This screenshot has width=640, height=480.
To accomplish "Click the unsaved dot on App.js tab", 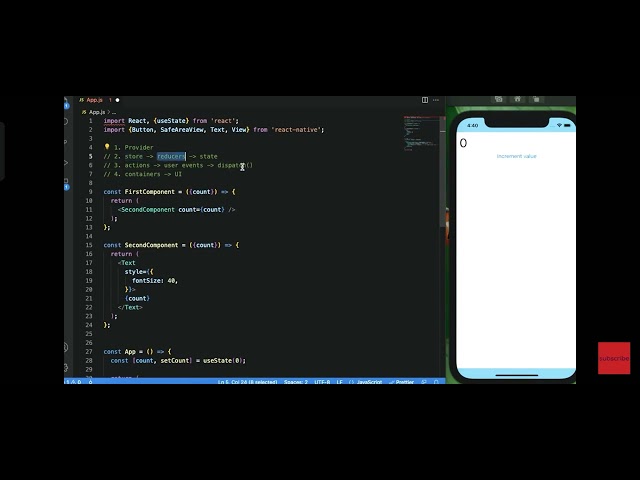I will point(118,100).
